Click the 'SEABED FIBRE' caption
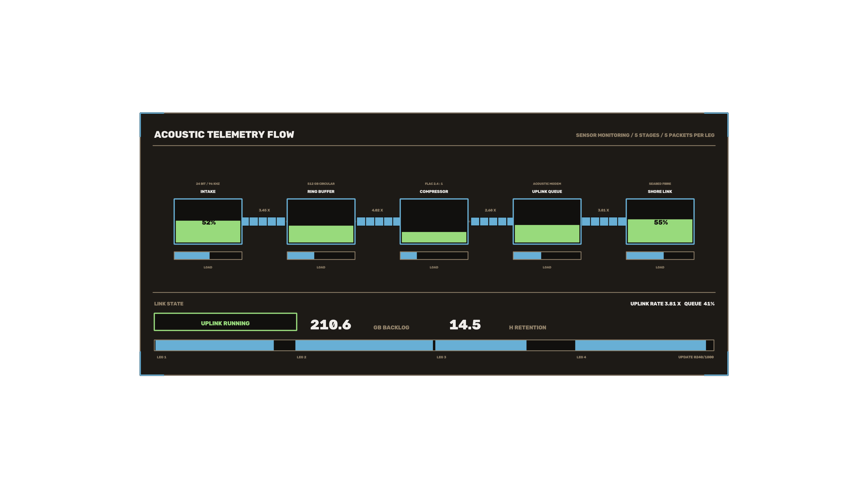 [x=660, y=183]
